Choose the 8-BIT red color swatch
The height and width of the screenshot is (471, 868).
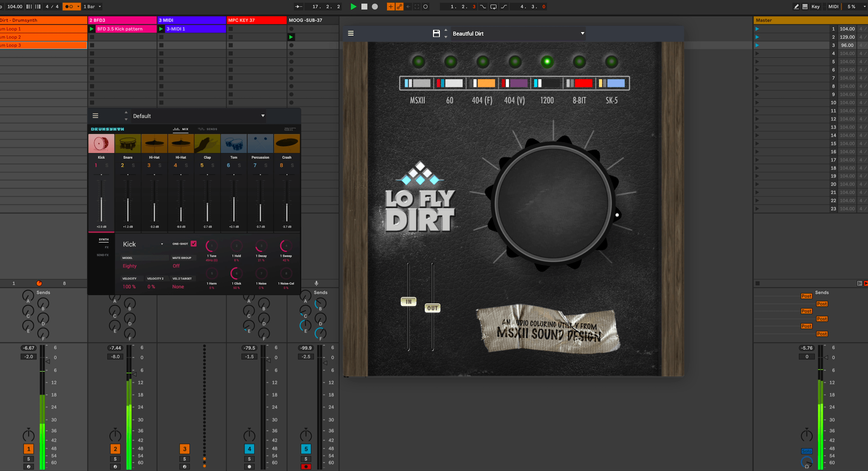(x=584, y=83)
